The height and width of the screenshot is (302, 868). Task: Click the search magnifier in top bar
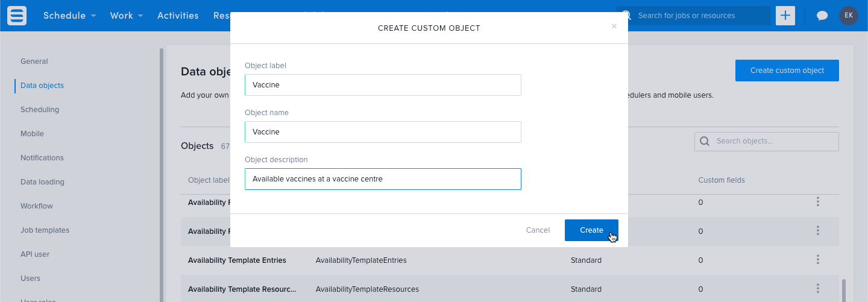[627, 16]
